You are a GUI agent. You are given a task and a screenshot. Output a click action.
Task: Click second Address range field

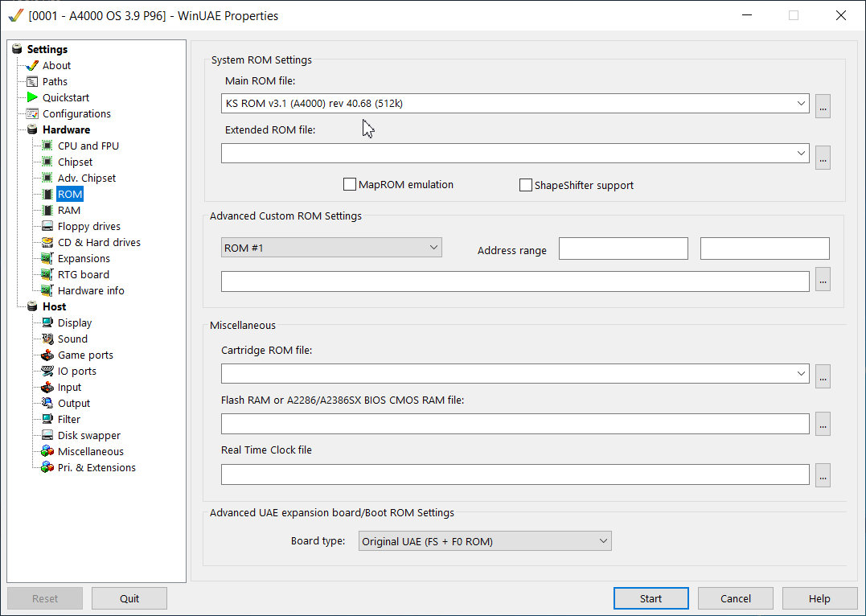point(765,248)
